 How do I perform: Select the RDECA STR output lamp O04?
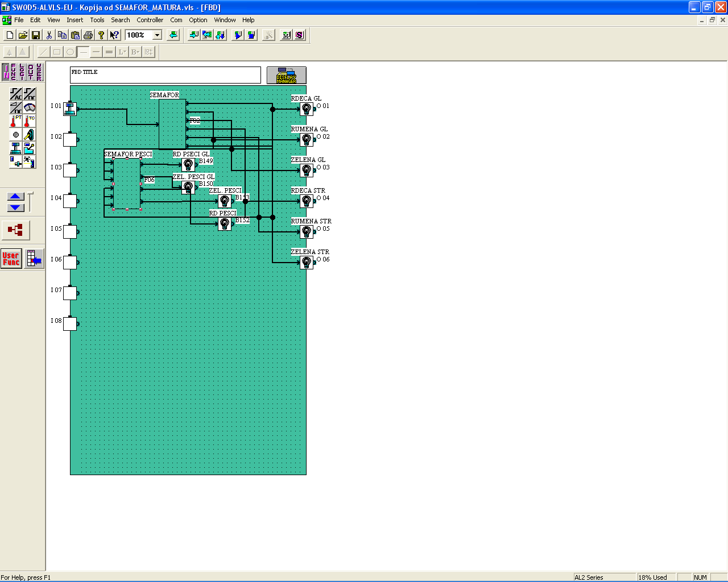click(x=307, y=201)
